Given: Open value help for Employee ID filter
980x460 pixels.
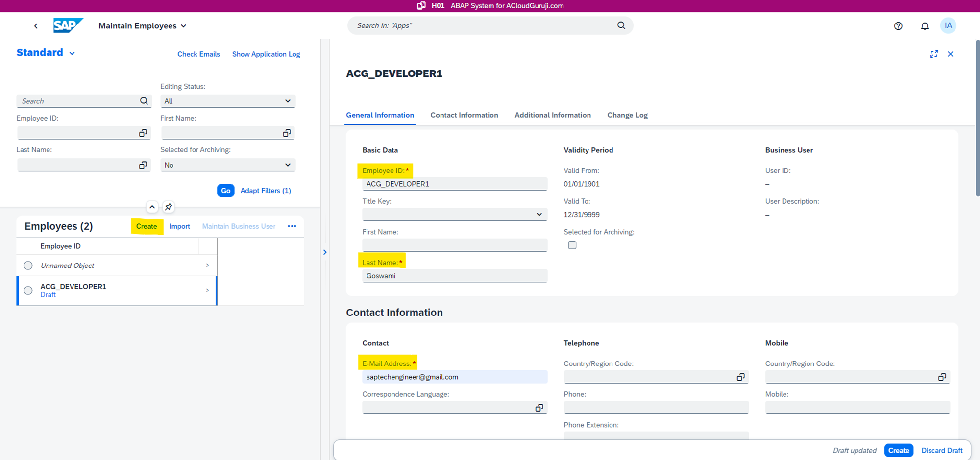Looking at the screenshot, I should pos(143,133).
